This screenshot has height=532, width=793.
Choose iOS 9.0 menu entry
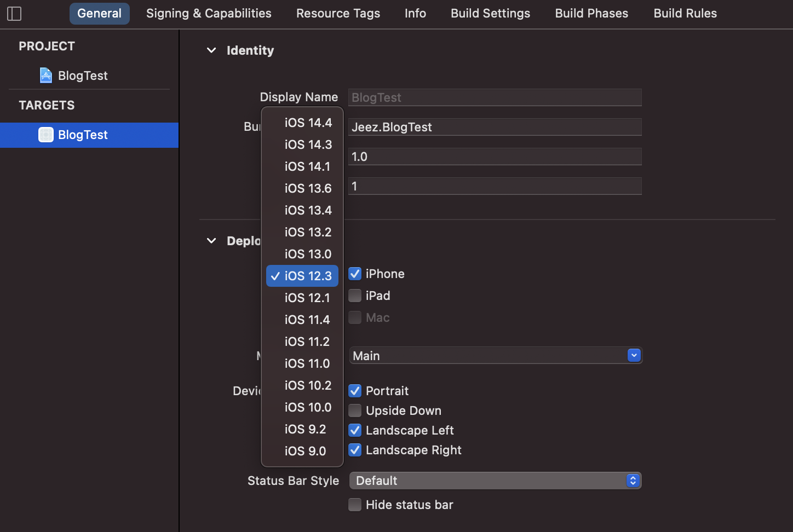pyautogui.click(x=302, y=451)
